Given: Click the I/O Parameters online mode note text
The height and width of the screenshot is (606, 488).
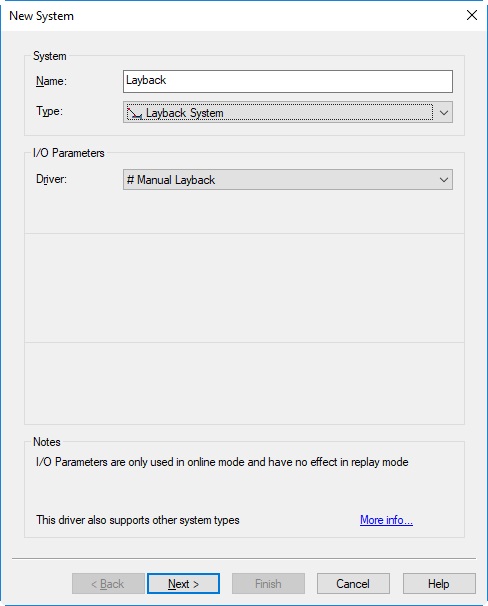Looking at the screenshot, I should pyautogui.click(x=222, y=462).
